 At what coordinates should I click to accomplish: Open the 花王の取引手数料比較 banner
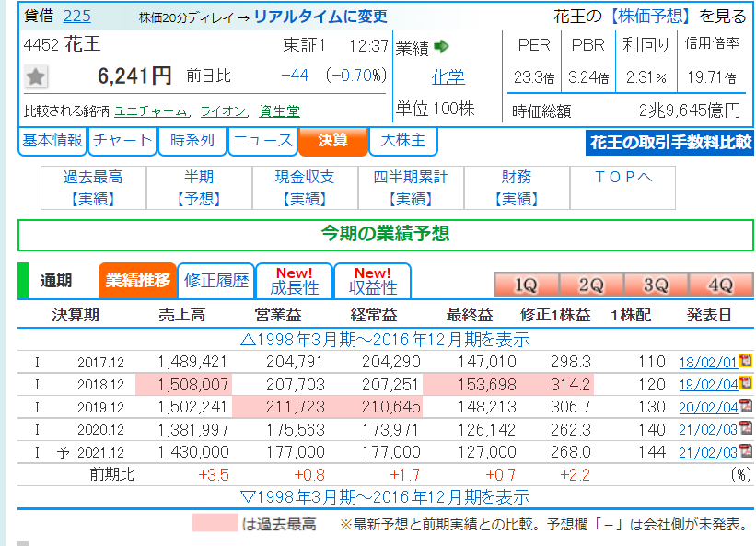669,143
